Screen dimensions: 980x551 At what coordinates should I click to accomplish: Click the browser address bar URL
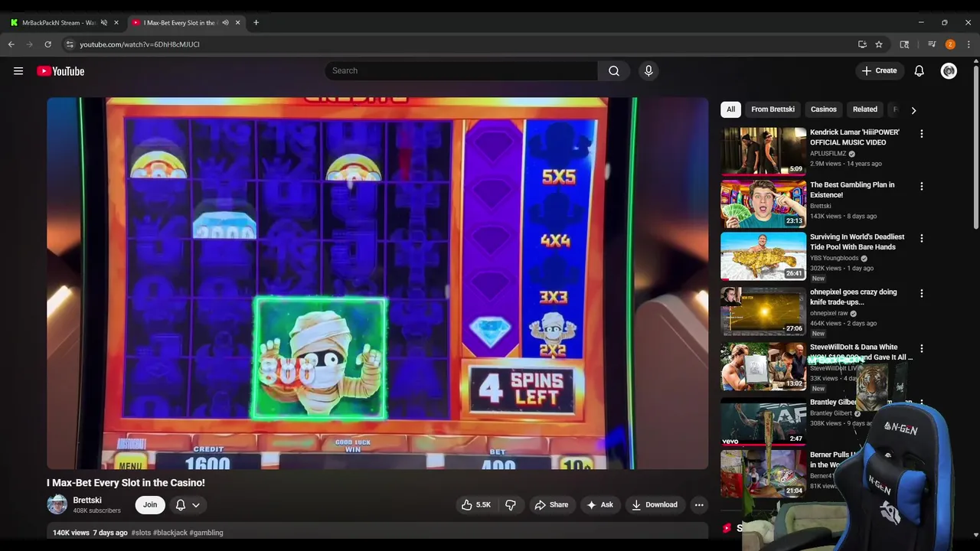click(140, 44)
